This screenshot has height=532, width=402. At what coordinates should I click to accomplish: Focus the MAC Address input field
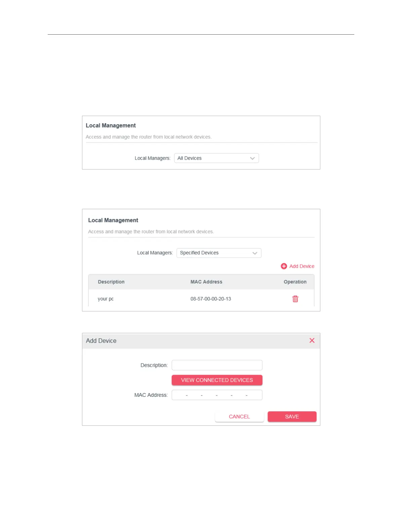click(x=217, y=395)
